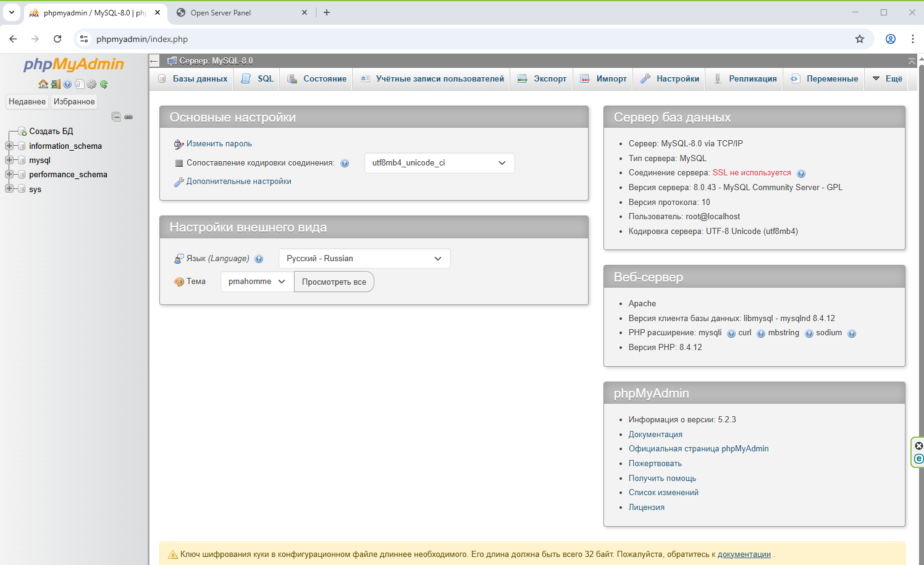Click the help icon next to mbstring extension
Image resolution: width=924 pixels, height=565 pixels.
tap(809, 333)
